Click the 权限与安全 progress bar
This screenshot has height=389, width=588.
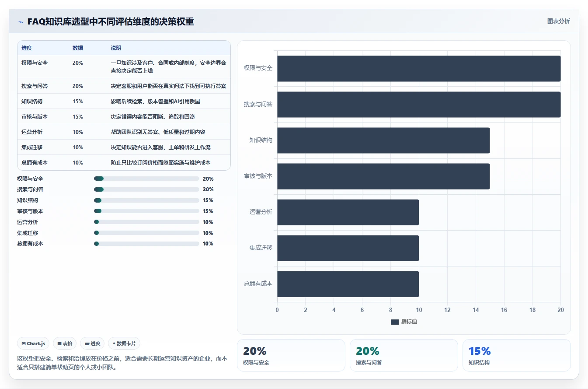146,179
